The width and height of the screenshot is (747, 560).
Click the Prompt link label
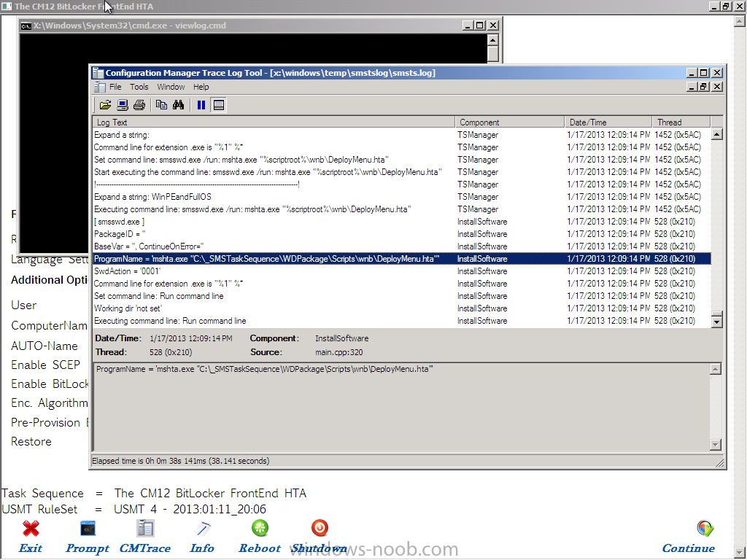[x=88, y=549]
